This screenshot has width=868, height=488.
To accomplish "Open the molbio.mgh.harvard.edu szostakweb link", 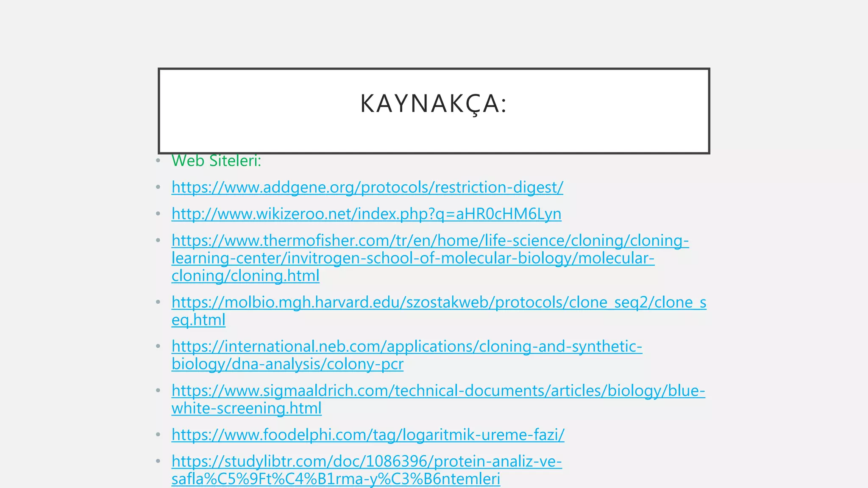I will (x=438, y=302).
